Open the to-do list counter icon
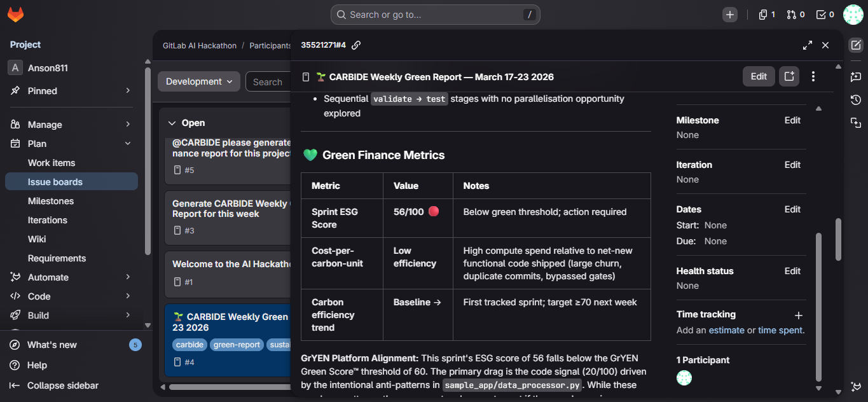The width and height of the screenshot is (868, 402). pyautogui.click(x=825, y=15)
